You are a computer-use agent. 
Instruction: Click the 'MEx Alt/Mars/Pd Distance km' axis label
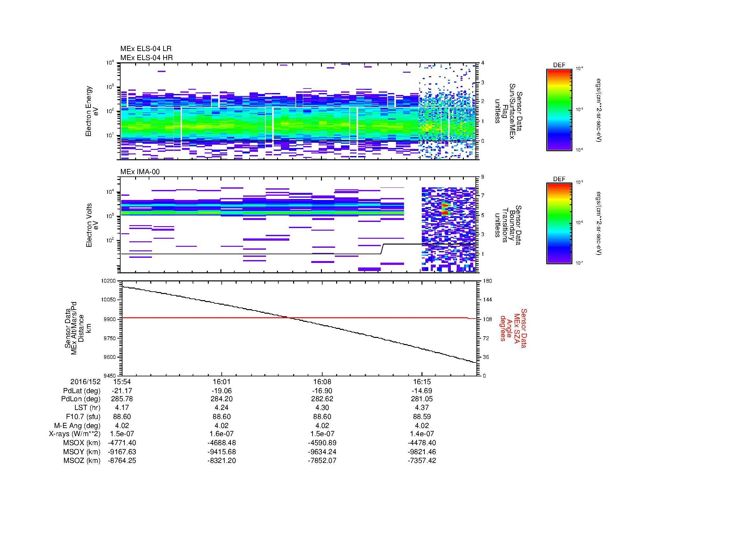[x=78, y=328]
